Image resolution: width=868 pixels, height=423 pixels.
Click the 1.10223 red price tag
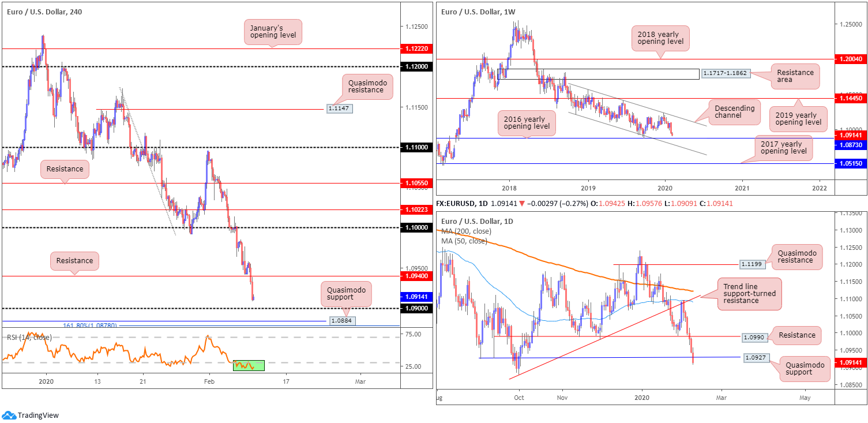(415, 210)
